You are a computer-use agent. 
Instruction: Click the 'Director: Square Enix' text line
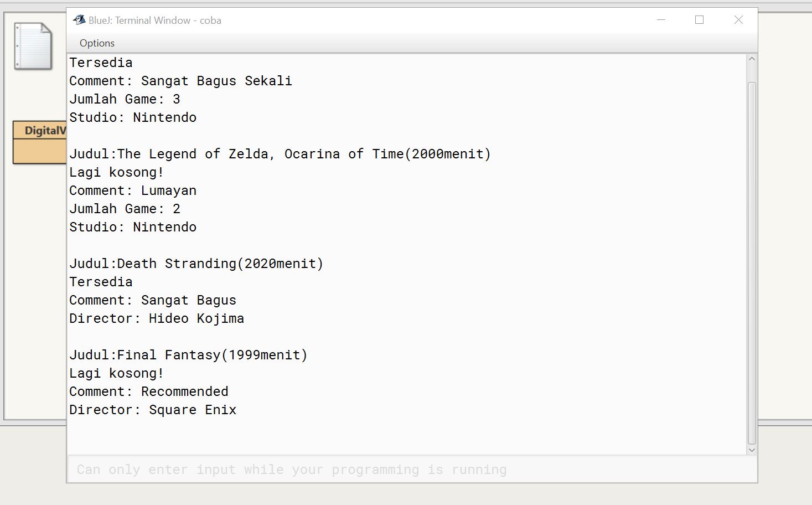153,410
